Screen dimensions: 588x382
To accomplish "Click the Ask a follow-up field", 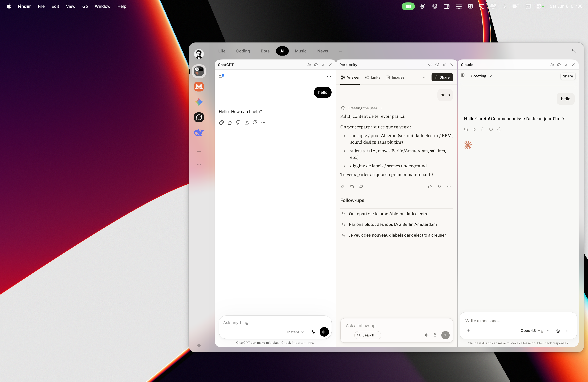I will point(397,325).
